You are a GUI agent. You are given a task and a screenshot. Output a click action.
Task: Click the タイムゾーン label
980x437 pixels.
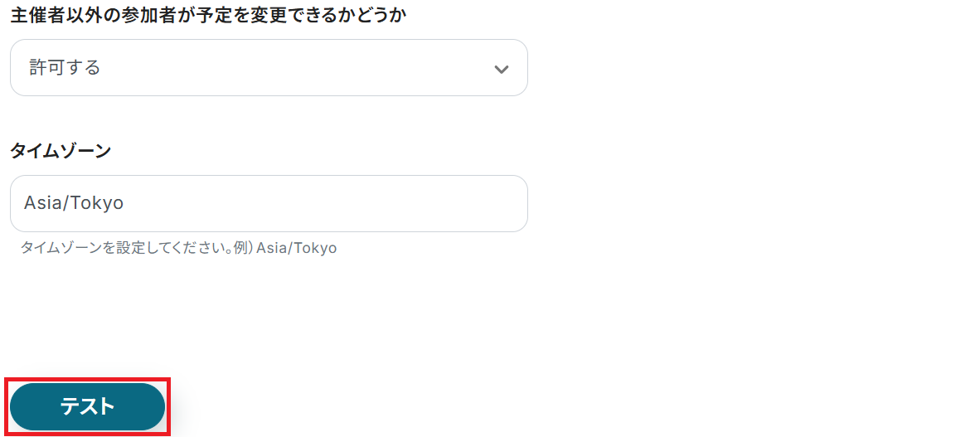coord(61,151)
